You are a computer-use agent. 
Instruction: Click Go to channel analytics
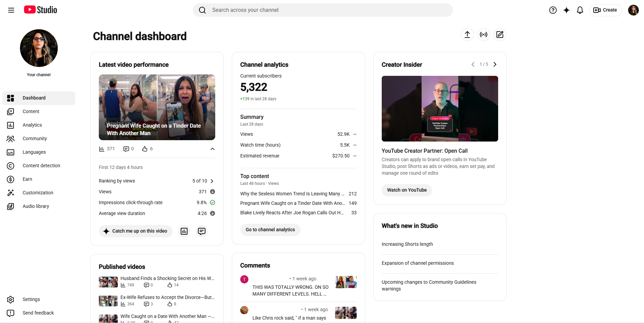270,230
